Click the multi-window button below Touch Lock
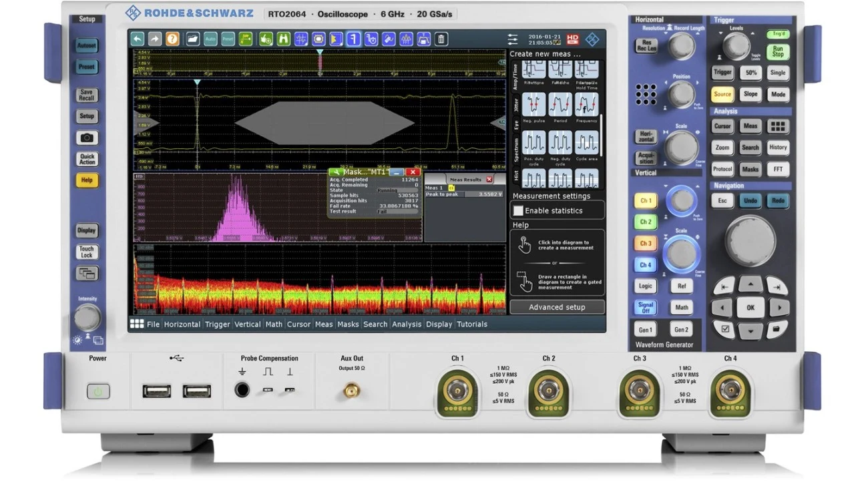The height and width of the screenshot is (488, 868). (87, 273)
